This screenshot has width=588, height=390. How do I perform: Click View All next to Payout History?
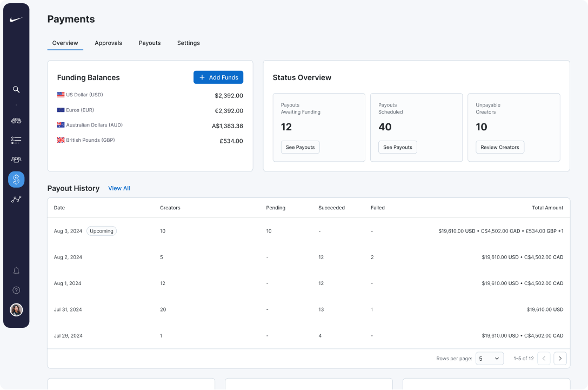(x=119, y=188)
